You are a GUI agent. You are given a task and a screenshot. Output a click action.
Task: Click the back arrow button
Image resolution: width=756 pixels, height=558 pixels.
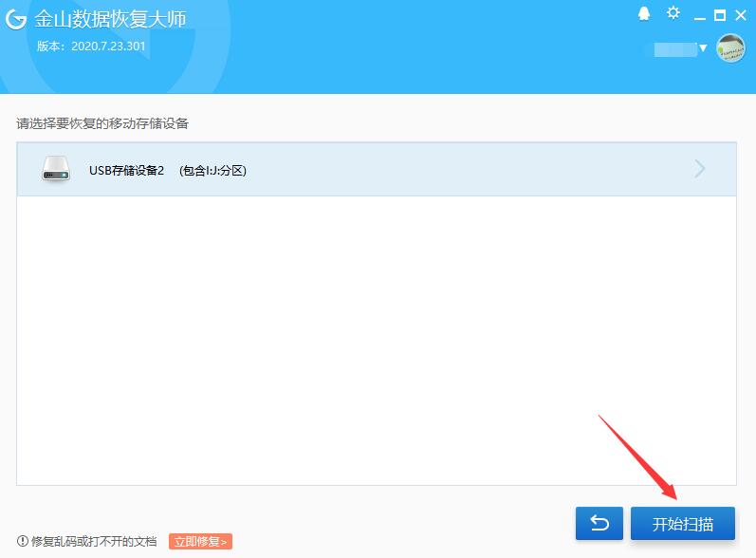(x=599, y=523)
